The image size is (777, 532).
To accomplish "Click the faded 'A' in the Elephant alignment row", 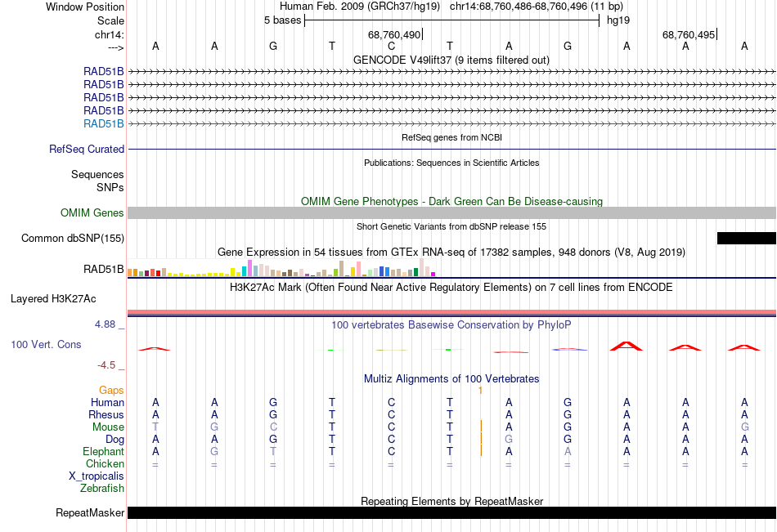I will tap(568, 451).
